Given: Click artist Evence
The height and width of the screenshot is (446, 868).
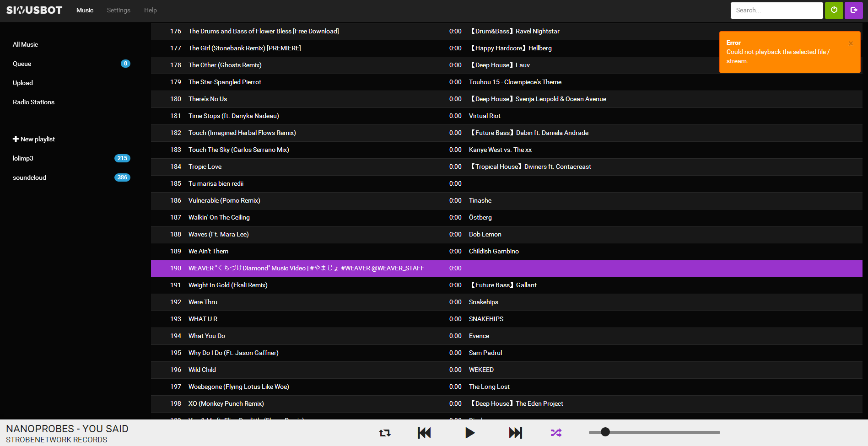Looking at the screenshot, I should 479,336.
